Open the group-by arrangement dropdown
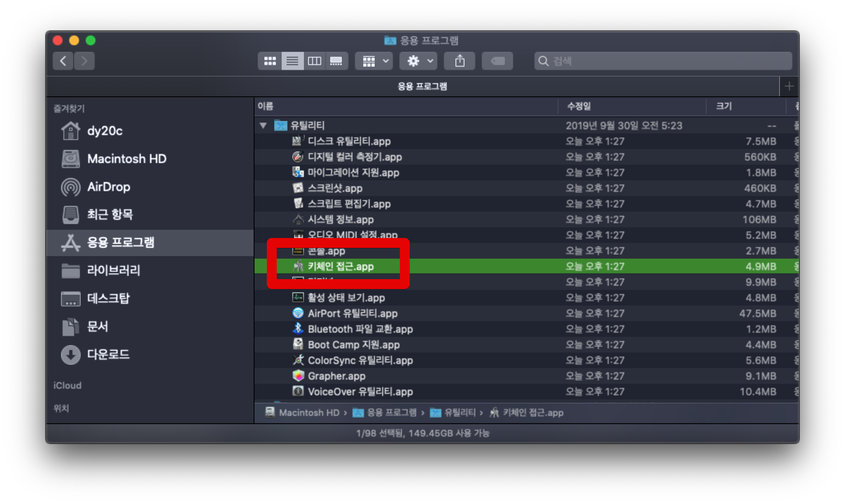 point(374,61)
